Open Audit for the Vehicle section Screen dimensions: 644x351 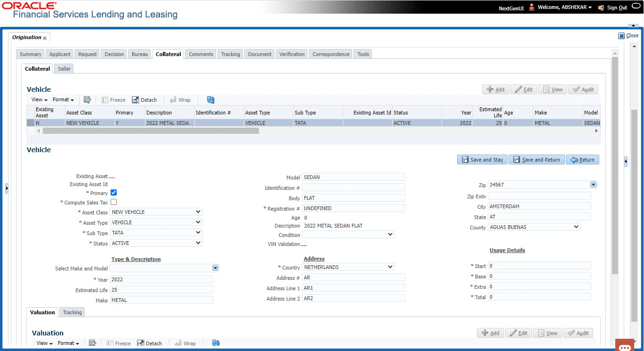pyautogui.click(x=583, y=90)
